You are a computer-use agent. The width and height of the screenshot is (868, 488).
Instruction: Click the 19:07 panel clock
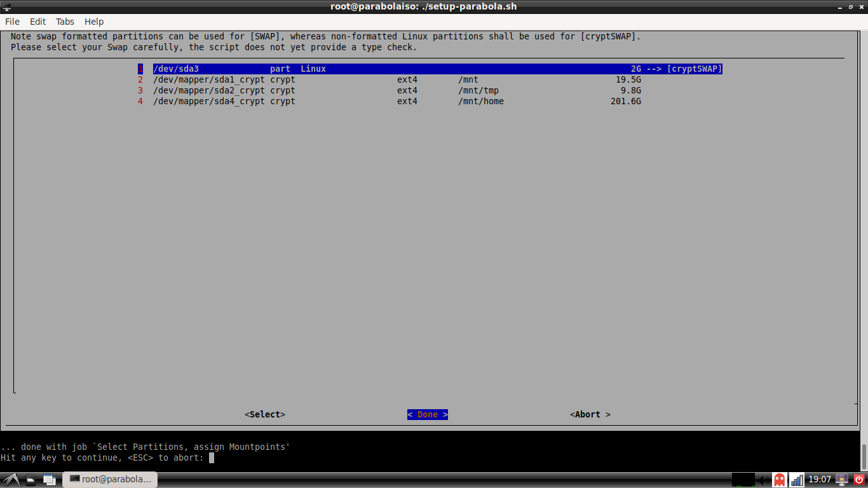pos(819,480)
